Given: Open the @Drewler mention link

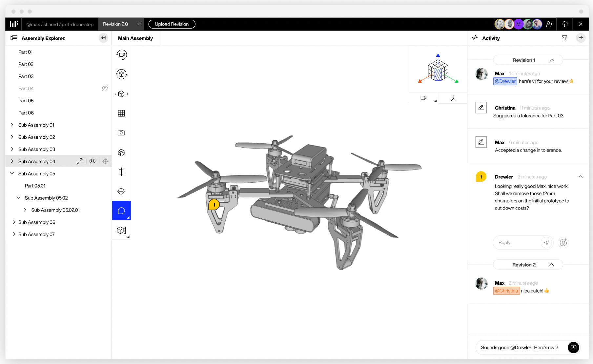Looking at the screenshot, I should coord(505,81).
